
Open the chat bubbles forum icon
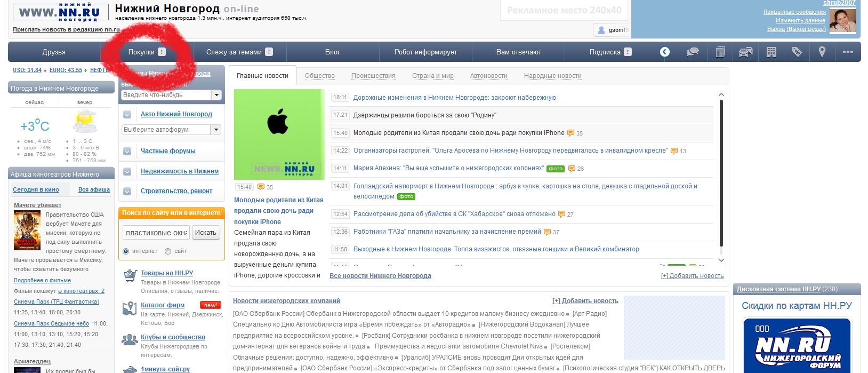(x=693, y=52)
